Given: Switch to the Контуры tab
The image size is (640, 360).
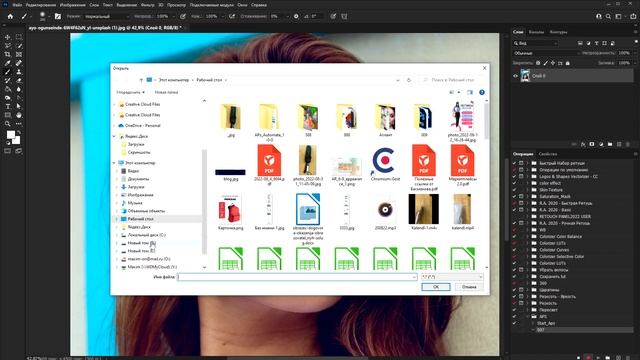Looking at the screenshot, I should (x=558, y=32).
